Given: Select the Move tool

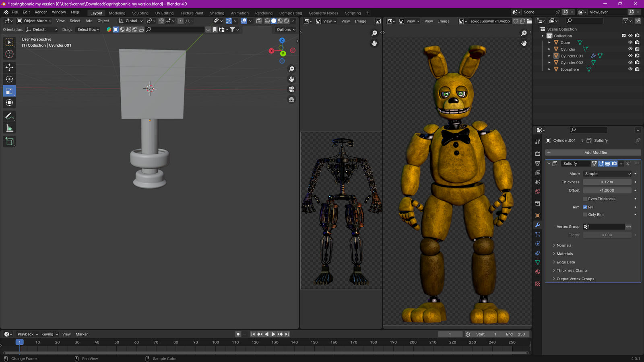Looking at the screenshot, I should coord(9,67).
